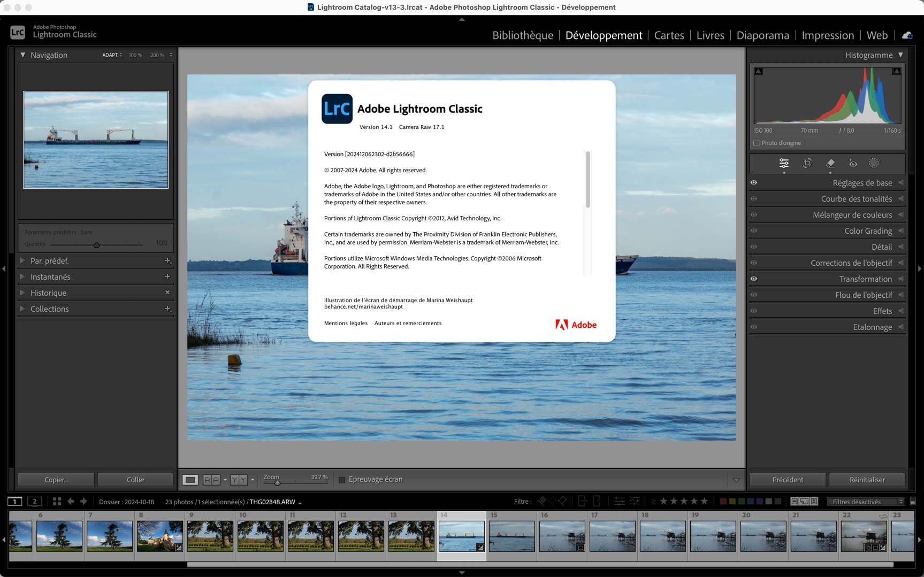Screen dimensions: 924x577
Task: Filter by the first flag status icon
Action: point(542,501)
